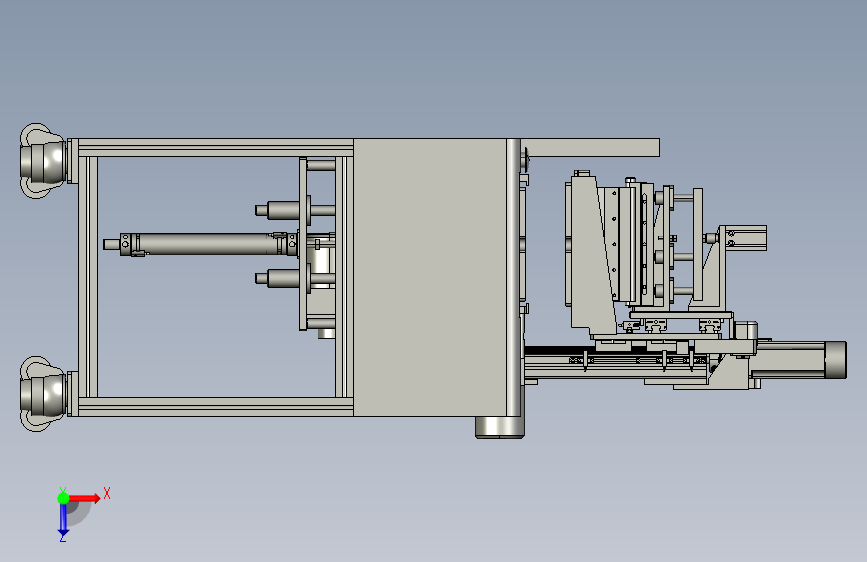Select the lower-left caster wheel
This screenshot has width=867, height=562.
coord(42,394)
